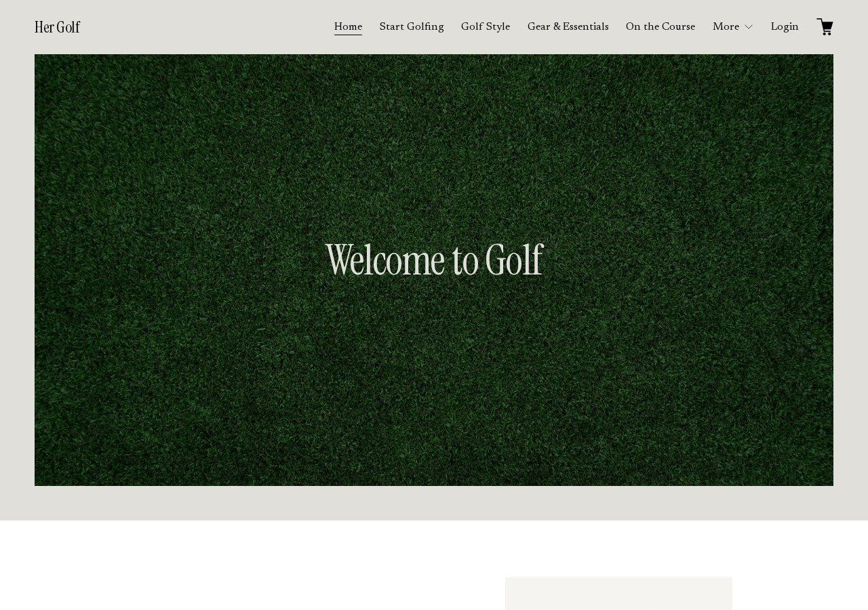Navigate to Golf Style
This screenshot has width=868, height=610.
click(x=486, y=27)
